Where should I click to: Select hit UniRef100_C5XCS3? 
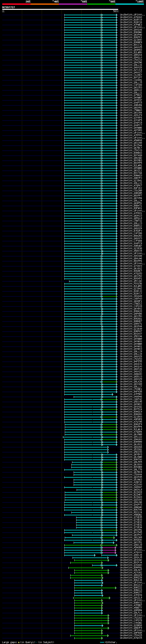(x=131, y=60)
